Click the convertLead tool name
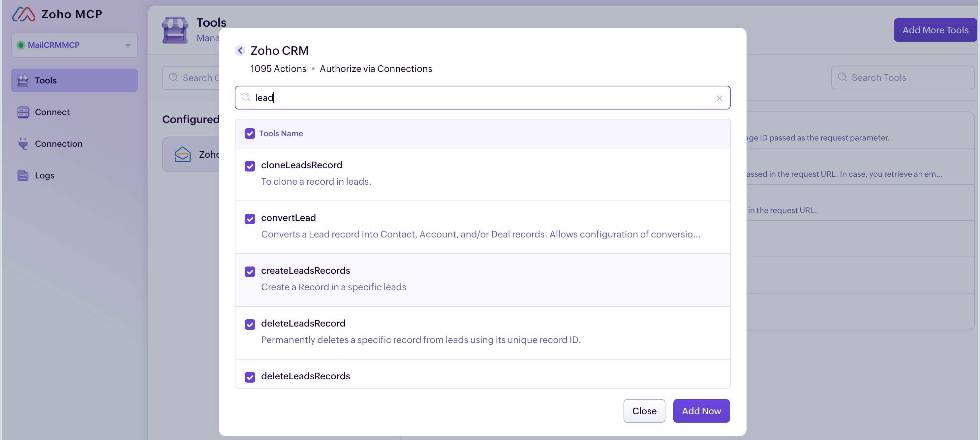The height and width of the screenshot is (440, 980). (x=289, y=218)
